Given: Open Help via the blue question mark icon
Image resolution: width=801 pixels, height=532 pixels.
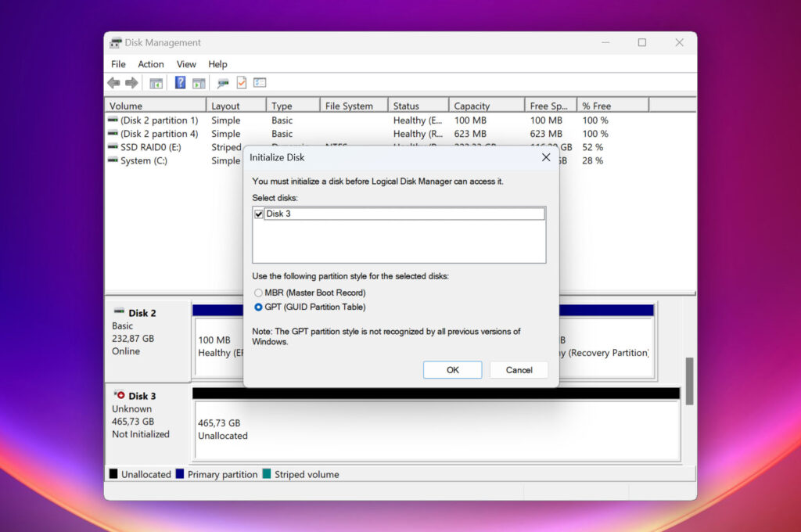Looking at the screenshot, I should [x=180, y=83].
